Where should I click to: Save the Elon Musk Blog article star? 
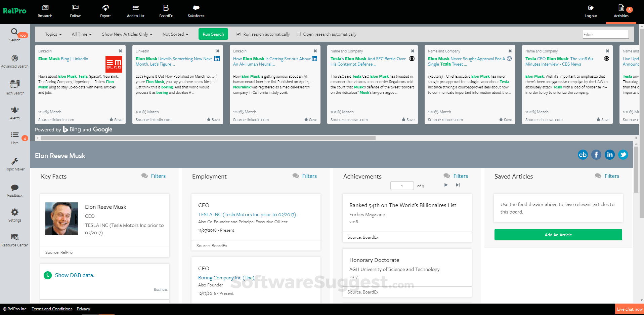click(x=111, y=119)
